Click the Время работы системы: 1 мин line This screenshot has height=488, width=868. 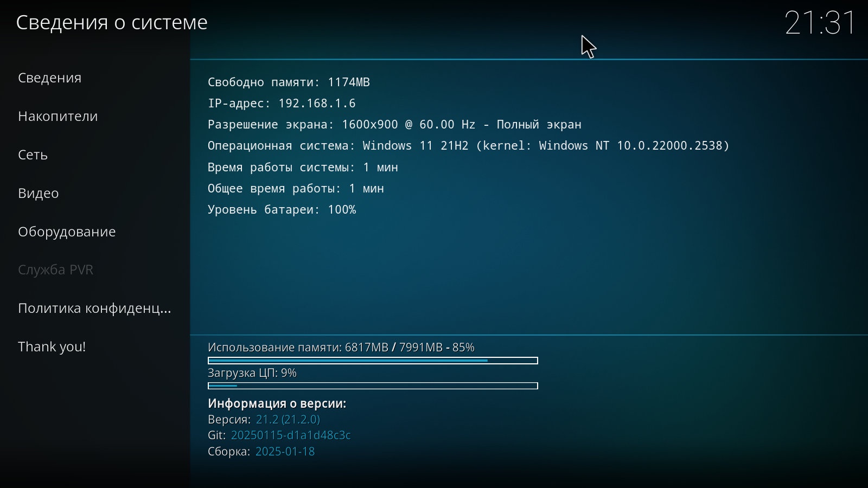click(x=303, y=168)
